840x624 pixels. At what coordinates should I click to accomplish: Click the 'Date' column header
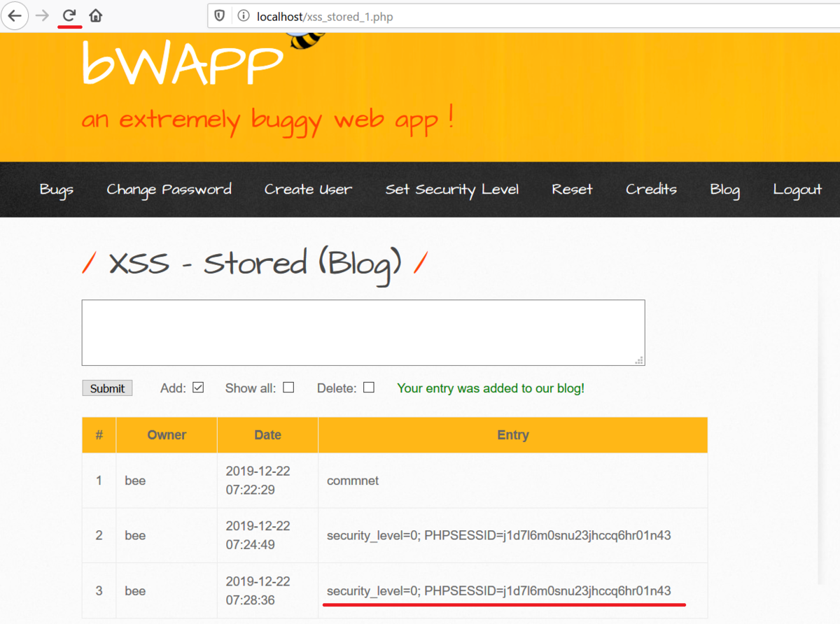[267, 435]
